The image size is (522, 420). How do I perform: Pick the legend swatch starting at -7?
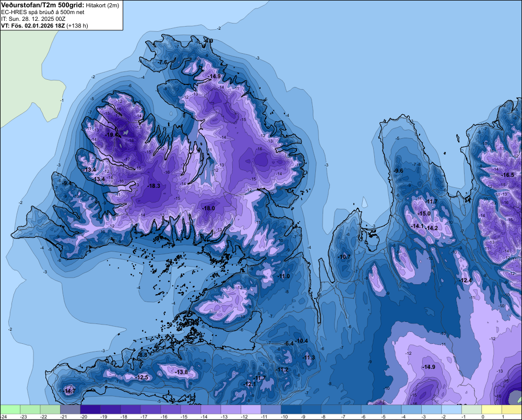[351, 409]
